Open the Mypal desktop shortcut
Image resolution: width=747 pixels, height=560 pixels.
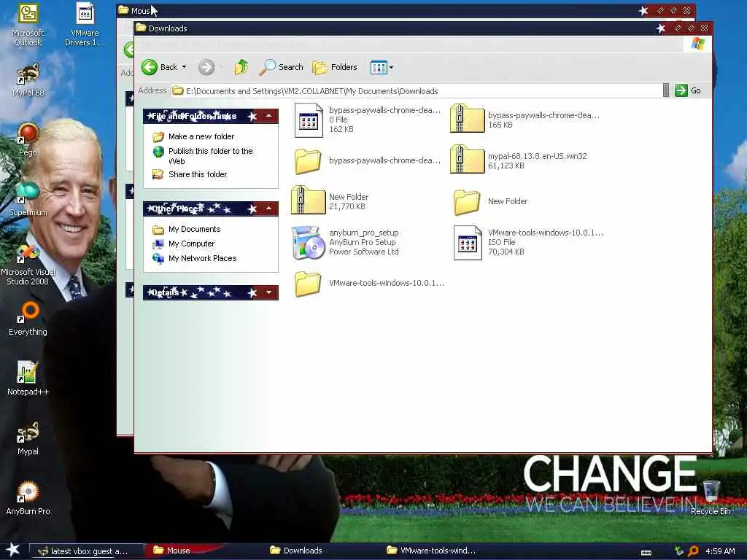coord(28,438)
